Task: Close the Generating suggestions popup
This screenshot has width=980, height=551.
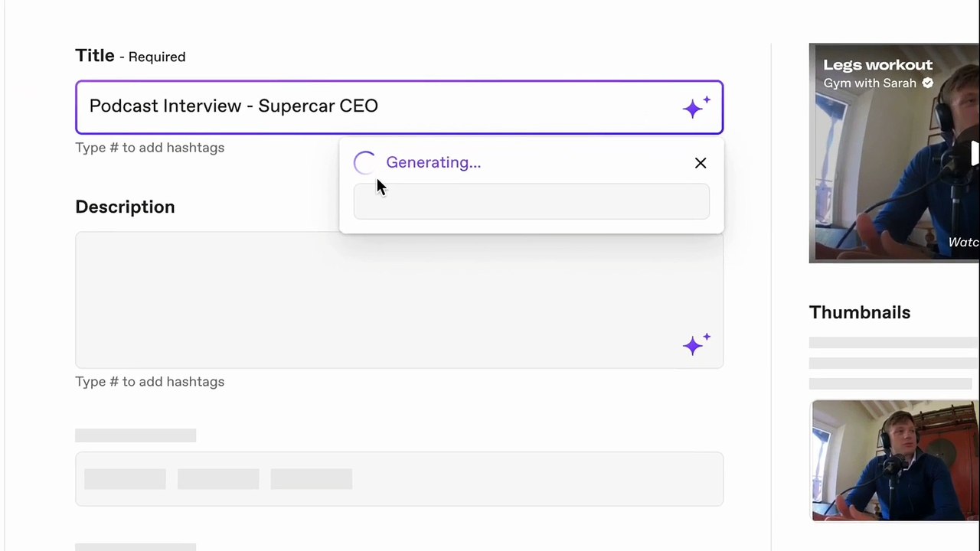Action: point(701,163)
